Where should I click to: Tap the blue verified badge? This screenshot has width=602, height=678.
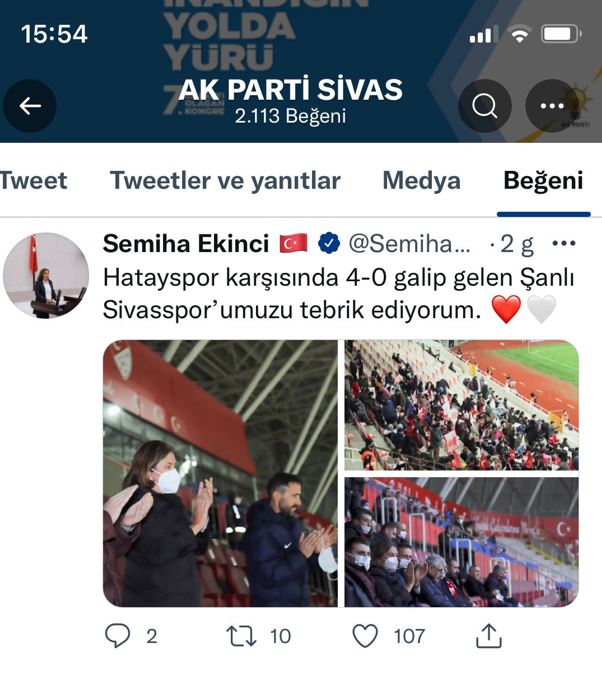click(x=329, y=243)
